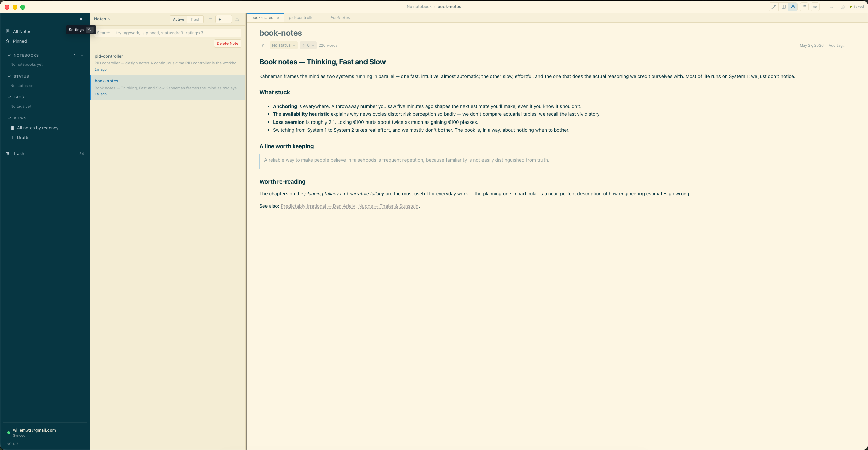Viewport: 868px width, 450px height.
Task: Select the book-notes note in the list
Action: (x=168, y=88)
